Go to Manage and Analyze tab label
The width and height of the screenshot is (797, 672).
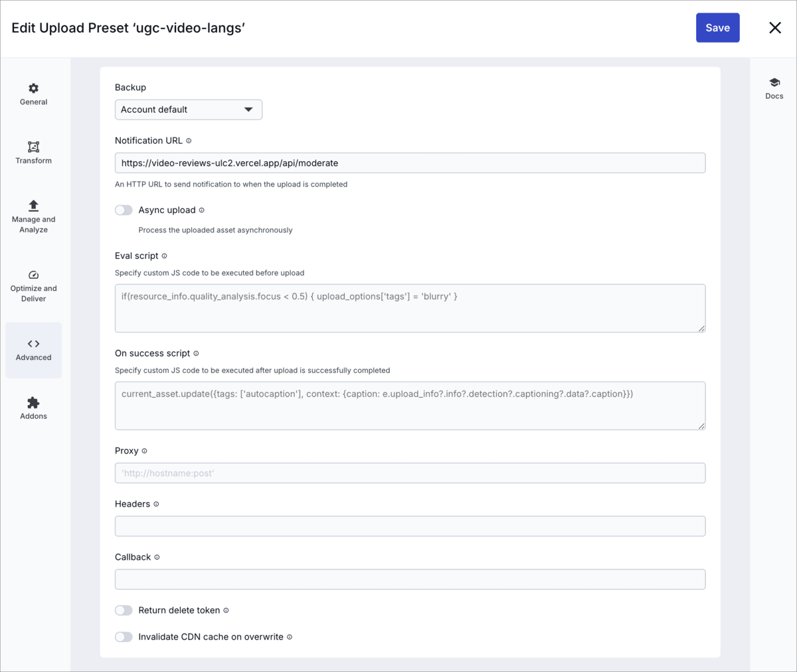[33, 224]
